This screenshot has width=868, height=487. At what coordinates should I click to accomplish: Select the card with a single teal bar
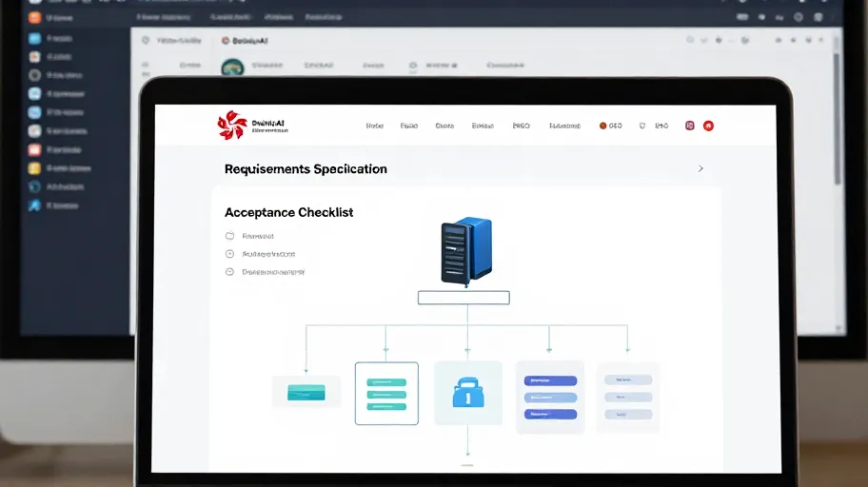click(x=306, y=393)
